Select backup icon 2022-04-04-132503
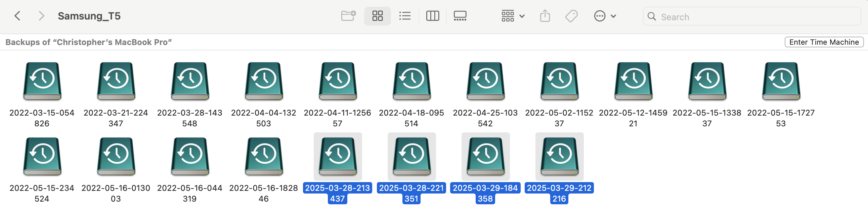Viewport: 868px width, 211px height. click(x=264, y=81)
